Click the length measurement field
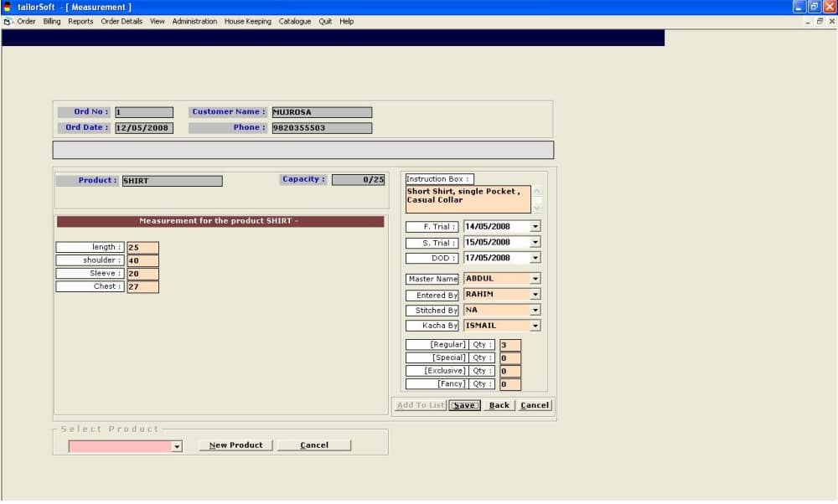Viewport: 838px width, 504px height. (142, 248)
